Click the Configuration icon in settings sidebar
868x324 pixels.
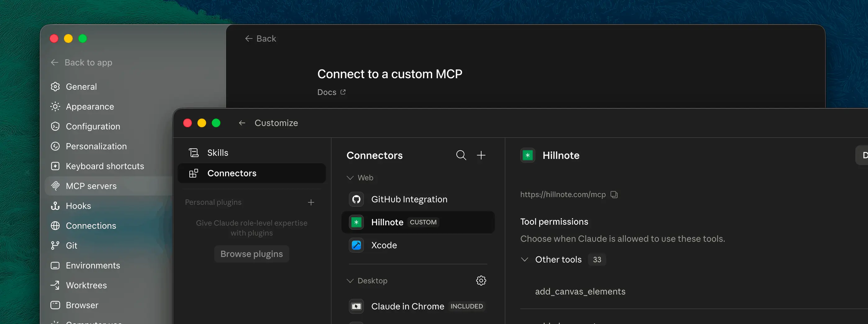pyautogui.click(x=55, y=126)
